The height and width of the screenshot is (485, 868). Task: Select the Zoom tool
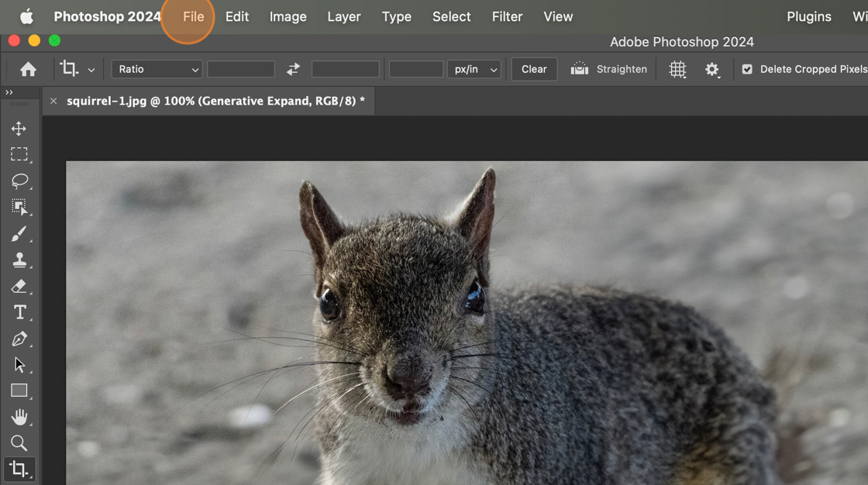tap(19, 443)
